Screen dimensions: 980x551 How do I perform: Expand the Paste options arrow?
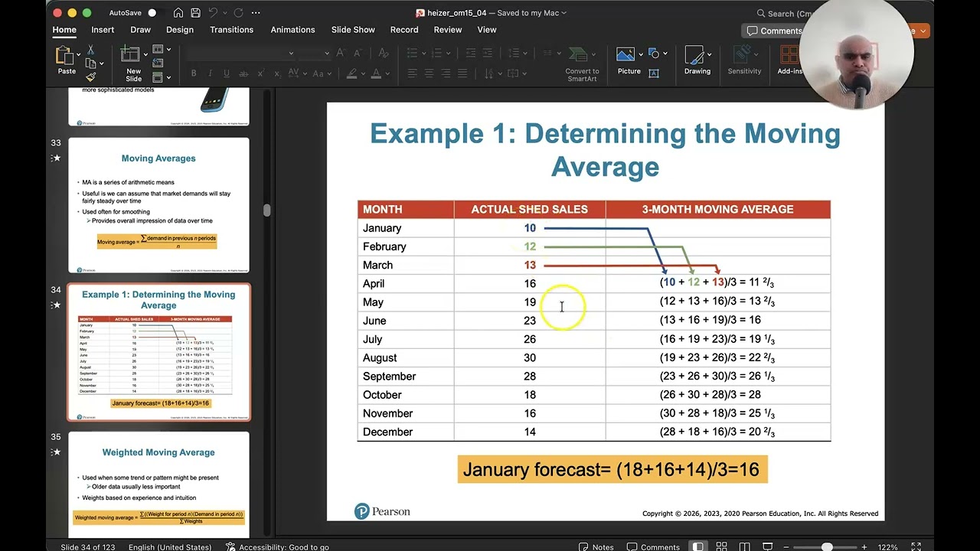pos(78,55)
